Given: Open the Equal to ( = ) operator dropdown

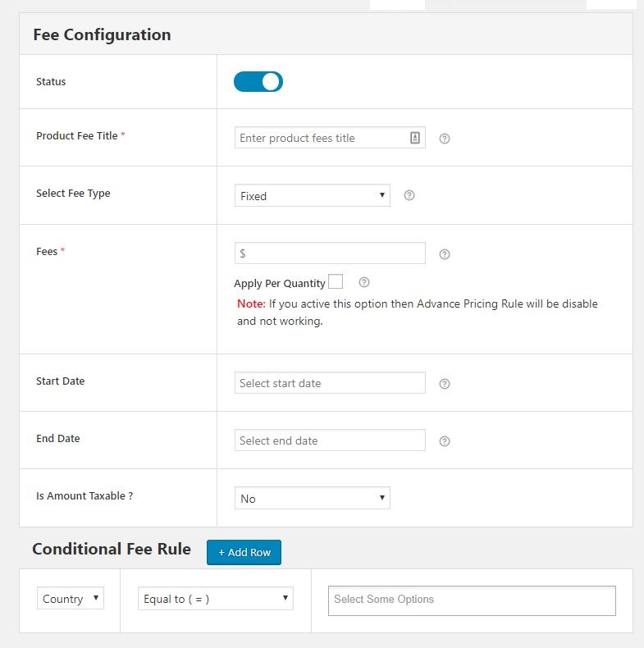Looking at the screenshot, I should (x=216, y=599).
